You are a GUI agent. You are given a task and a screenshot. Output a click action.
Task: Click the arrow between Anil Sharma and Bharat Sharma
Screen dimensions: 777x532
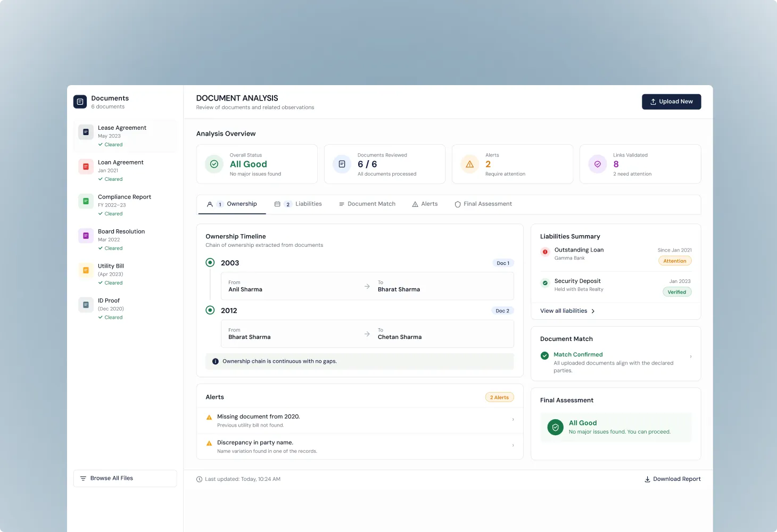click(367, 286)
